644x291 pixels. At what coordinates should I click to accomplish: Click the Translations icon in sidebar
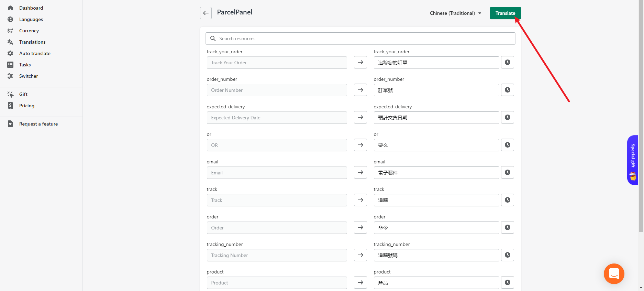pos(10,42)
